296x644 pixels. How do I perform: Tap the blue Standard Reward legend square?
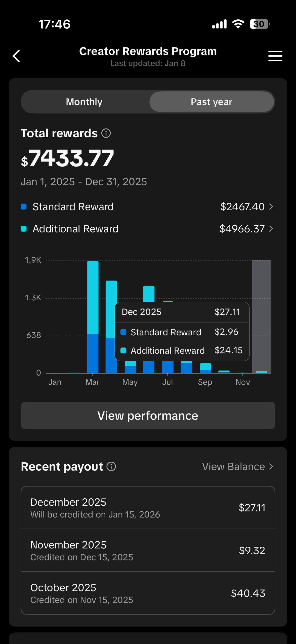point(24,207)
